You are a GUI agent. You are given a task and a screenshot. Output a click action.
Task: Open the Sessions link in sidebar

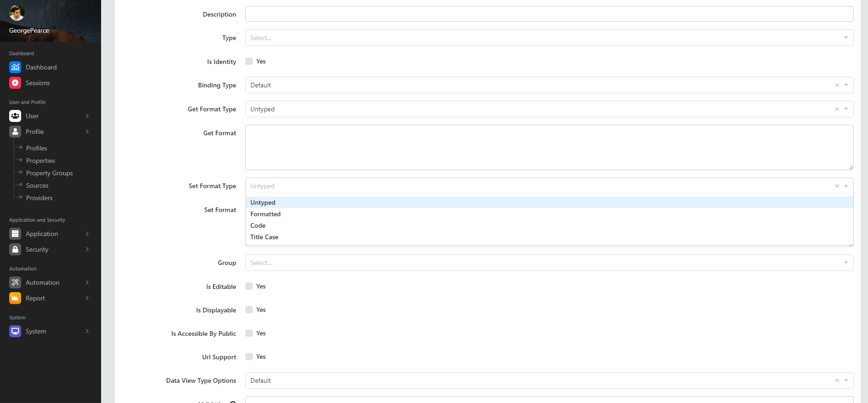click(38, 83)
